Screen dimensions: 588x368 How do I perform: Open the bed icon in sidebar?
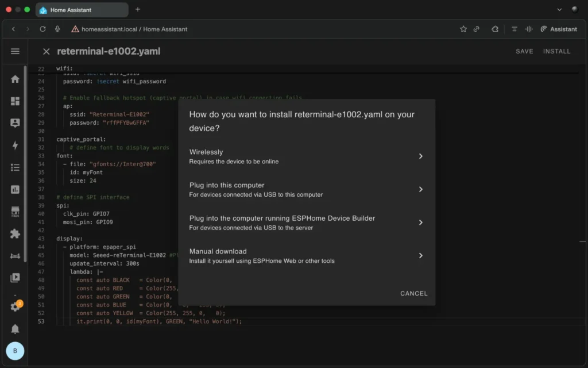point(15,256)
